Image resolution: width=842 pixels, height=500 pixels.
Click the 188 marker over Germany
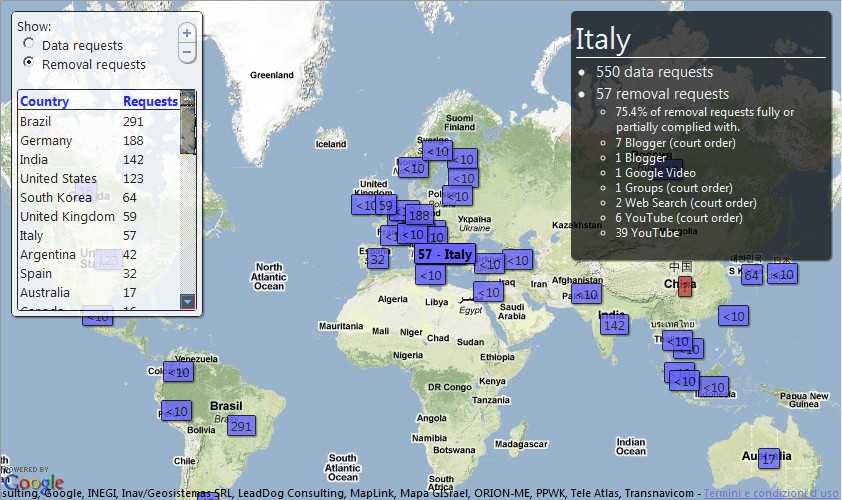418,215
